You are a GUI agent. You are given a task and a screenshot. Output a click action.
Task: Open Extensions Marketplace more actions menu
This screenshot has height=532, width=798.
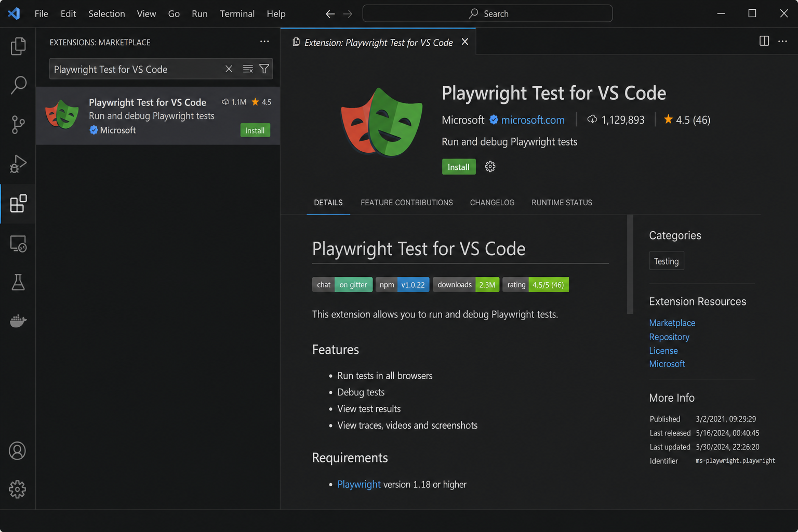point(264,42)
